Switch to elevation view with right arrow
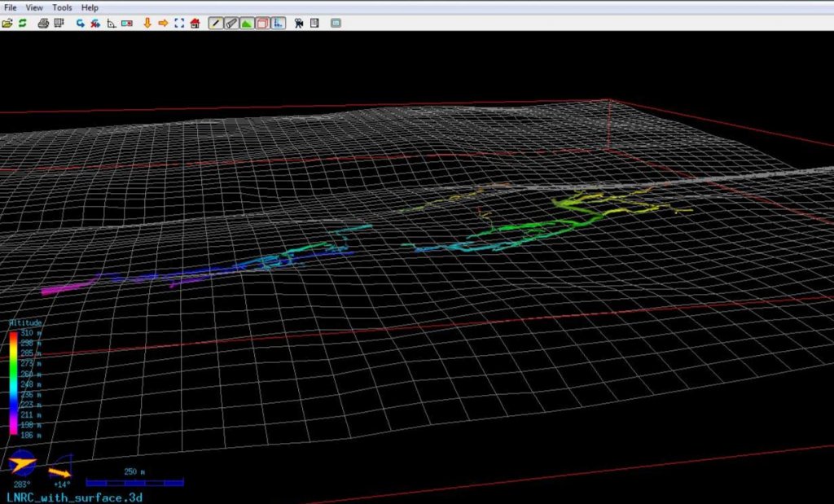This screenshot has width=834, height=504. [163, 23]
